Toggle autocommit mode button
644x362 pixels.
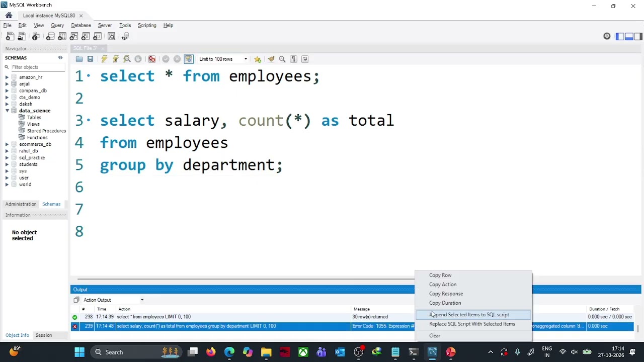tap(189, 59)
